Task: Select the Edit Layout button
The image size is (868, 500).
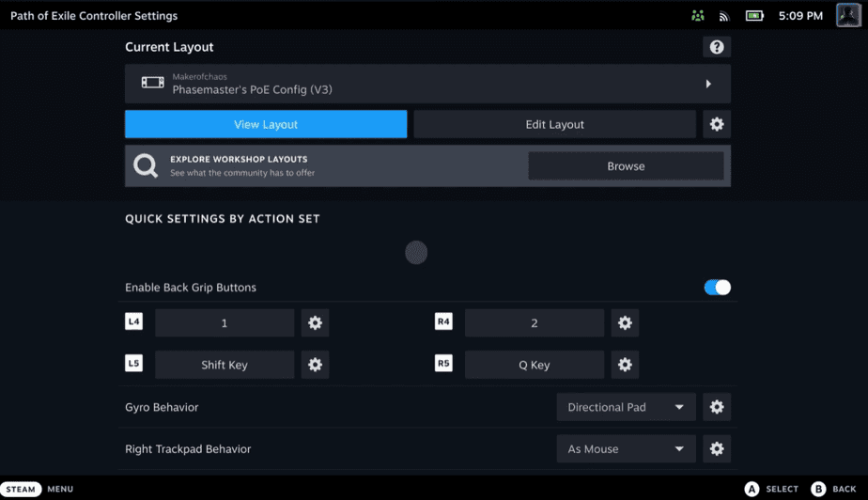Action: coord(554,124)
